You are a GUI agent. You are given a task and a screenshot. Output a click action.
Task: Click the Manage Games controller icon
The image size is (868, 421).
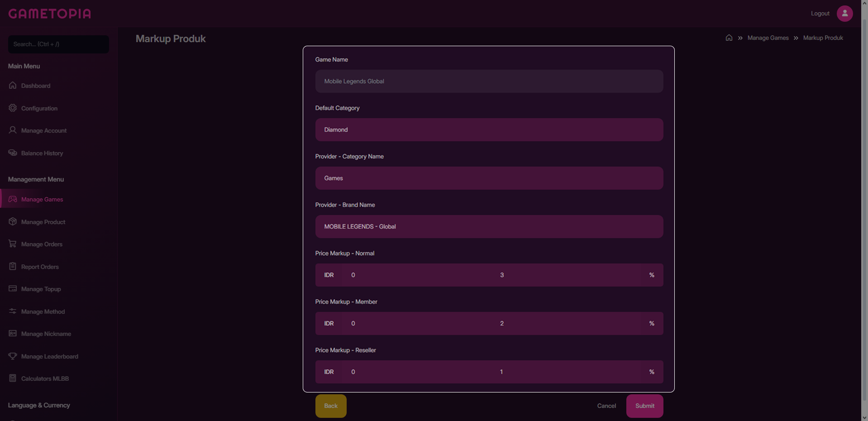[x=13, y=199]
